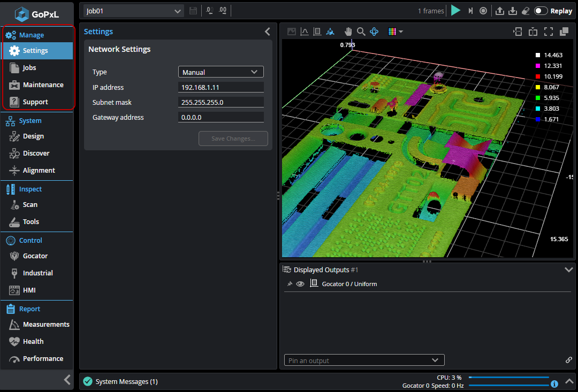Image resolution: width=578 pixels, height=392 pixels.
Task: Open the Gocator control page
Action: tap(37, 256)
